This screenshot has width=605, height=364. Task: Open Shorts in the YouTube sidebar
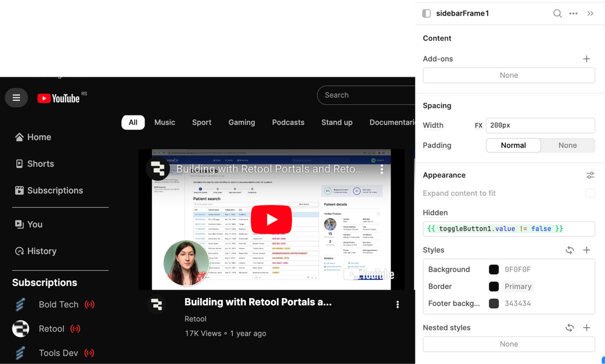point(34,164)
